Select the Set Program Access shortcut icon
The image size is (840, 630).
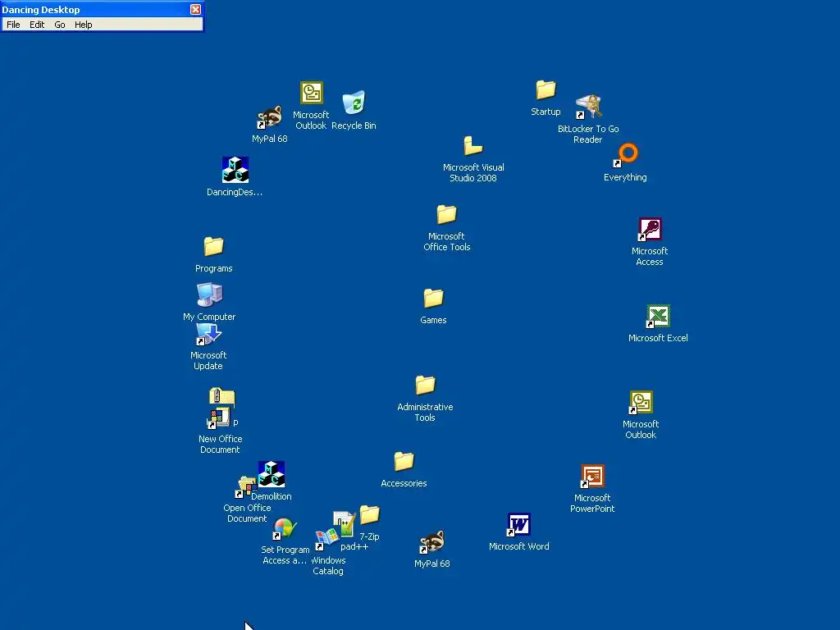(285, 529)
